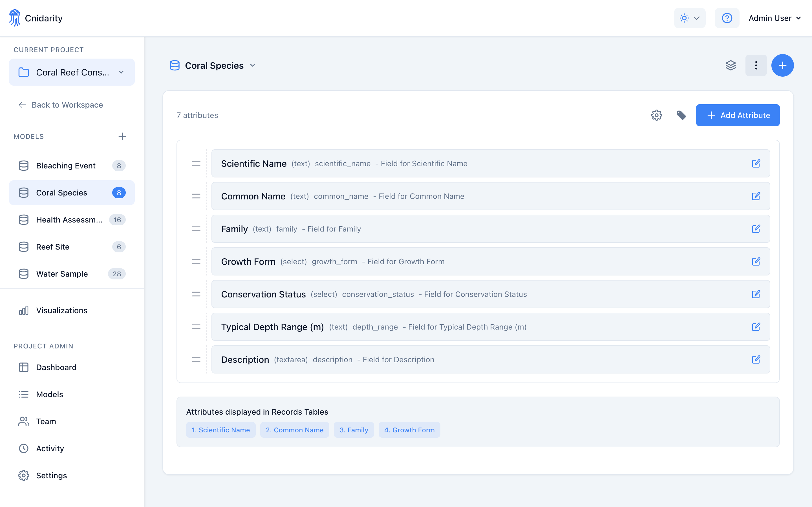This screenshot has width=812, height=507.
Task: Open the layers view icon near Coral Species header
Action: click(731, 65)
